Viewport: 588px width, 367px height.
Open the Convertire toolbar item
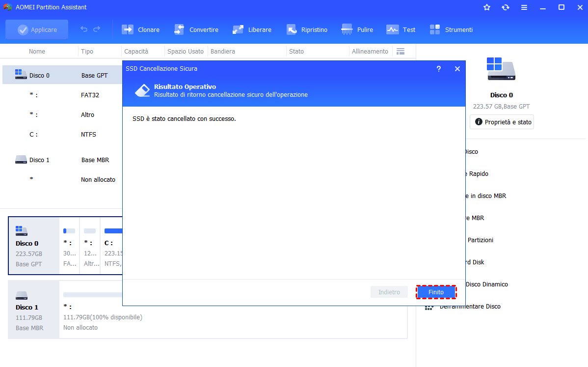point(196,29)
